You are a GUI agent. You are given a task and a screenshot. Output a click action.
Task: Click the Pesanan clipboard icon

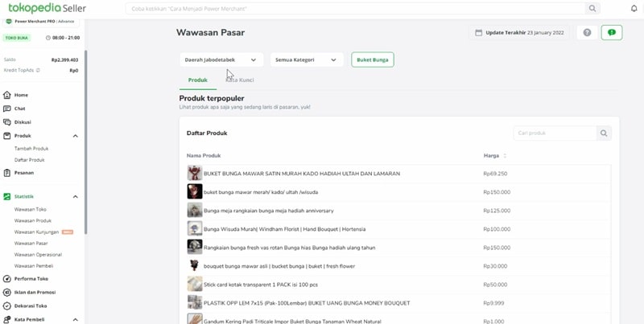pyautogui.click(x=7, y=173)
